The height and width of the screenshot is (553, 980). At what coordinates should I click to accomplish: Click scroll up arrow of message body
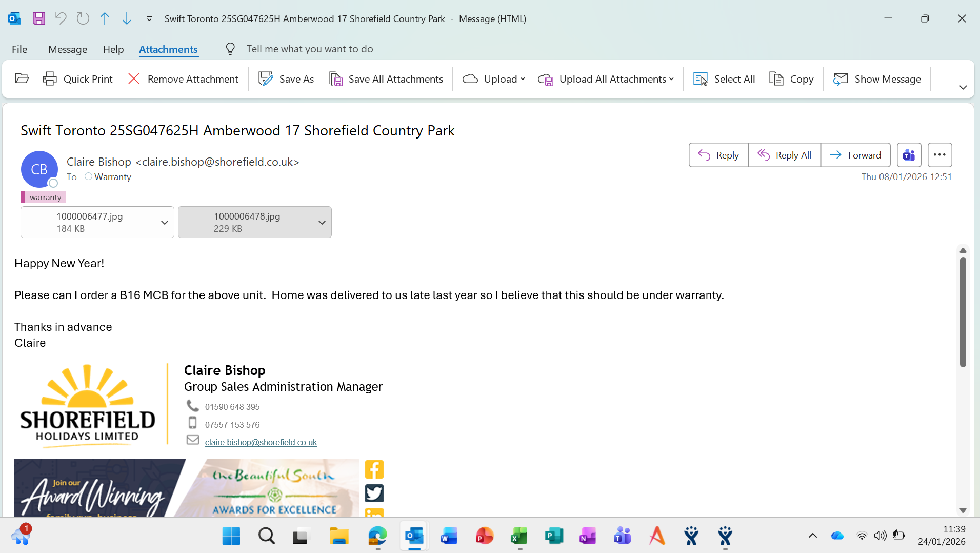(963, 250)
